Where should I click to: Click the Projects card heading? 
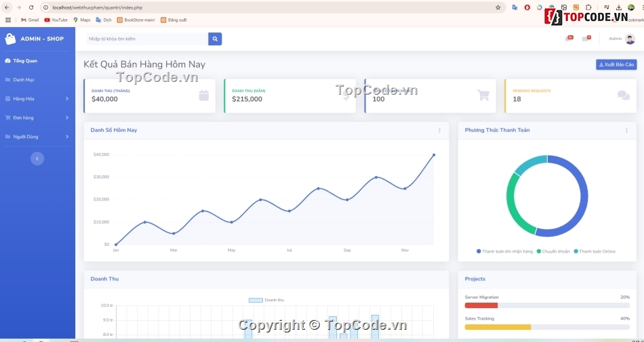tap(475, 279)
